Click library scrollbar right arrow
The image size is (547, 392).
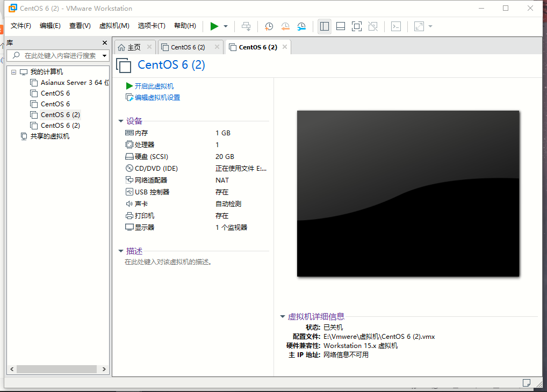click(104, 369)
